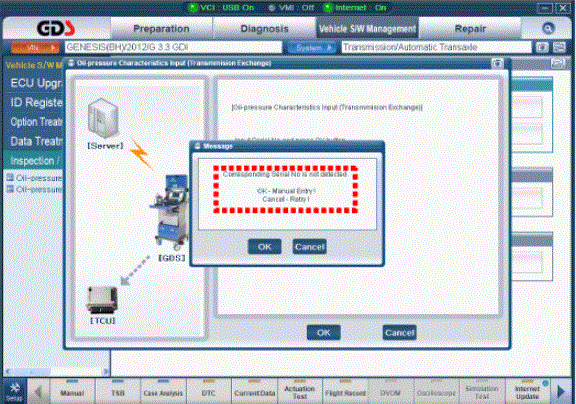Open Oscilloscope from bottom toolbar
The image size is (576, 404).
click(436, 392)
